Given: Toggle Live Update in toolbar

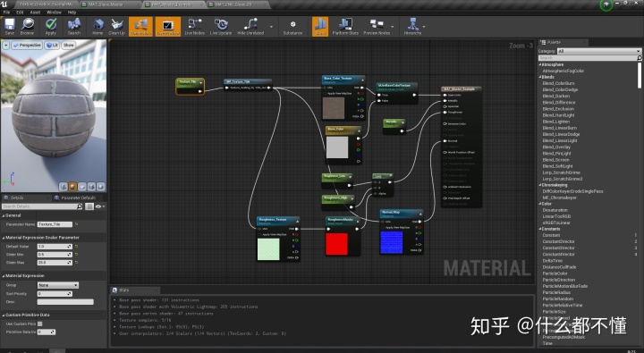Looking at the screenshot, I should (221, 26).
